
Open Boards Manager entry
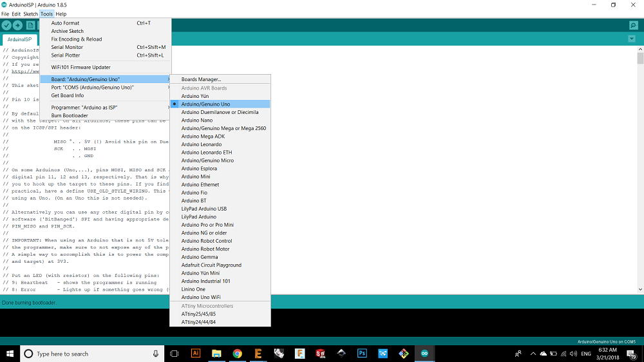point(220,79)
